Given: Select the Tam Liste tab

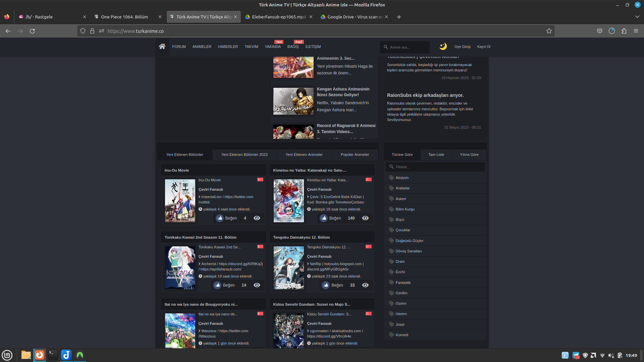Looking at the screenshot, I should (436, 155).
